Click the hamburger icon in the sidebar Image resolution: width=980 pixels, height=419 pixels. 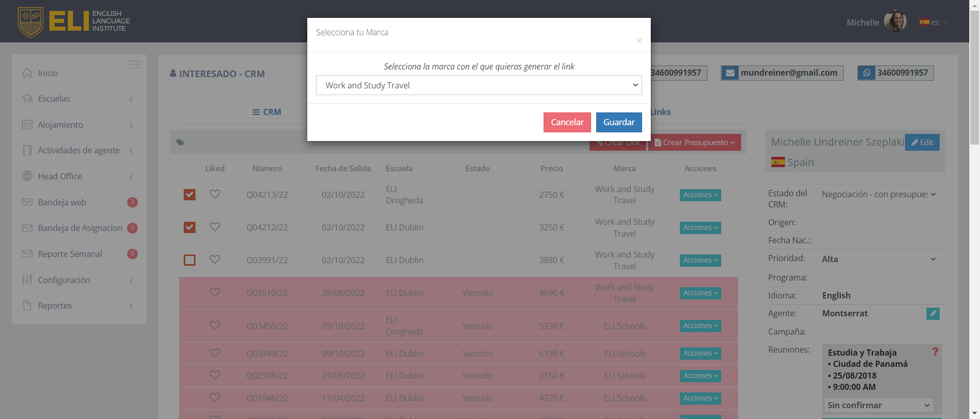(x=135, y=64)
